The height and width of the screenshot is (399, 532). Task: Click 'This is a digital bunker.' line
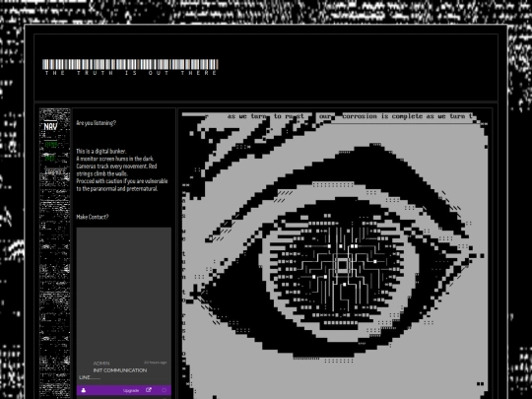pos(101,152)
